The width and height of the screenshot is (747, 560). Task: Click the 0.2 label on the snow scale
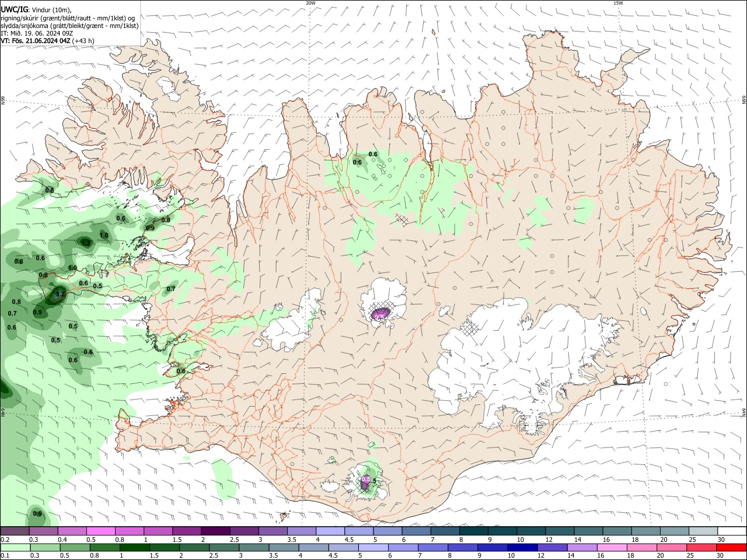coord(5,540)
